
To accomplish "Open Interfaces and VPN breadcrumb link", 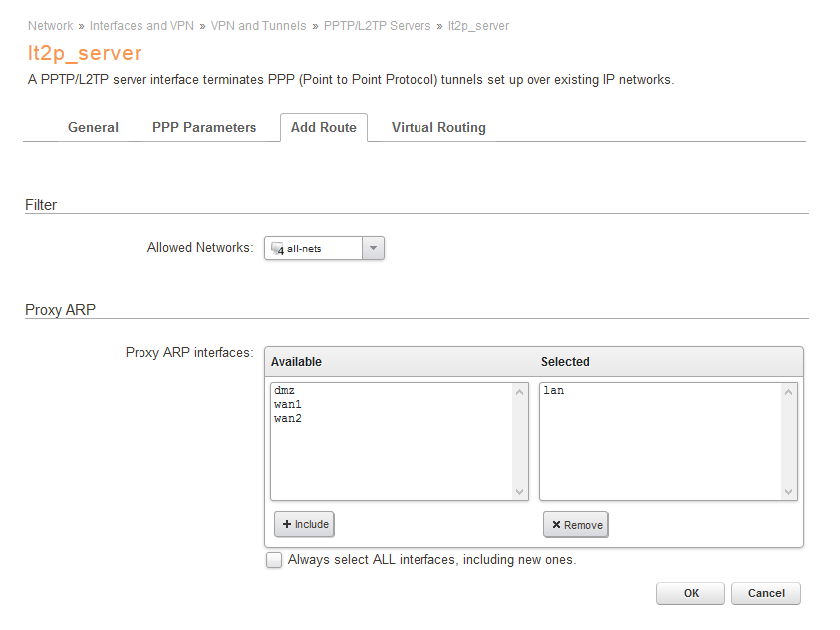I will pos(141,26).
